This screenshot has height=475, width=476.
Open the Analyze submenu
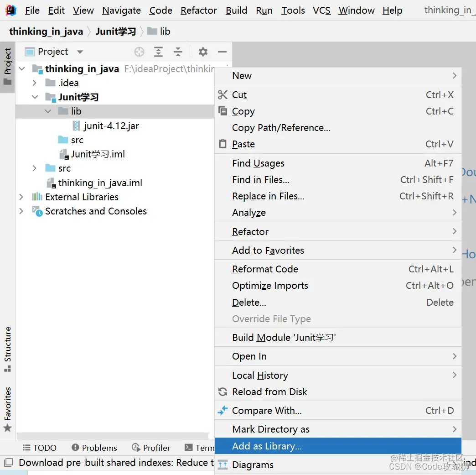tap(338, 213)
